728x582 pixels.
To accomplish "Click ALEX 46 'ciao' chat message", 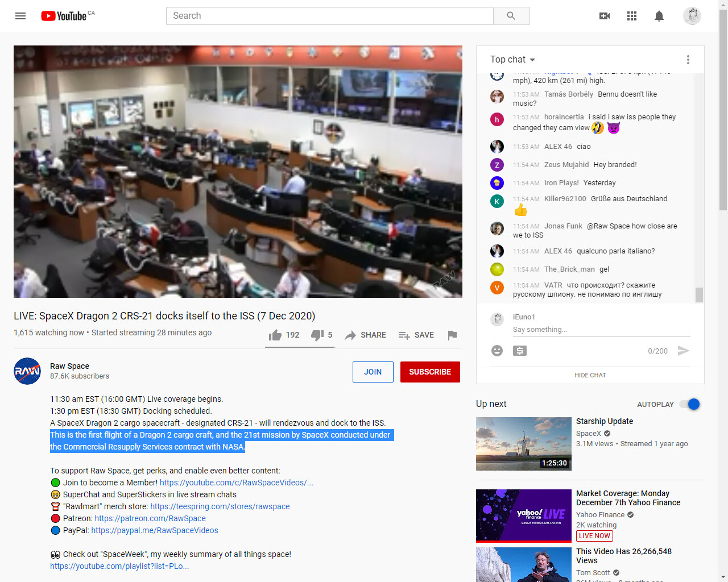I will 584,147.
